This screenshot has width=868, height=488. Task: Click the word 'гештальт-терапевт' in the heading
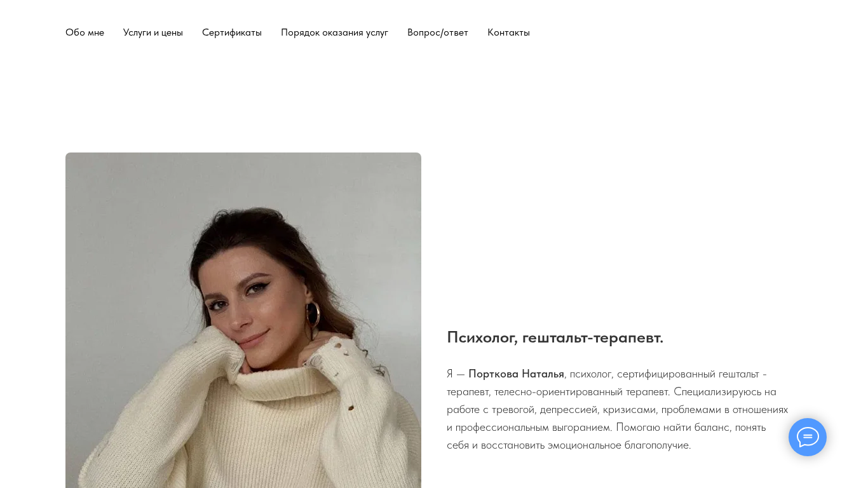coord(593,337)
